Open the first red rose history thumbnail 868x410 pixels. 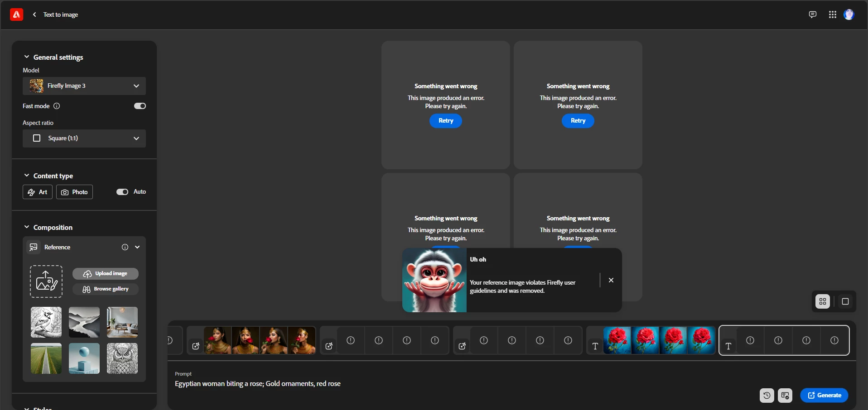click(x=617, y=340)
